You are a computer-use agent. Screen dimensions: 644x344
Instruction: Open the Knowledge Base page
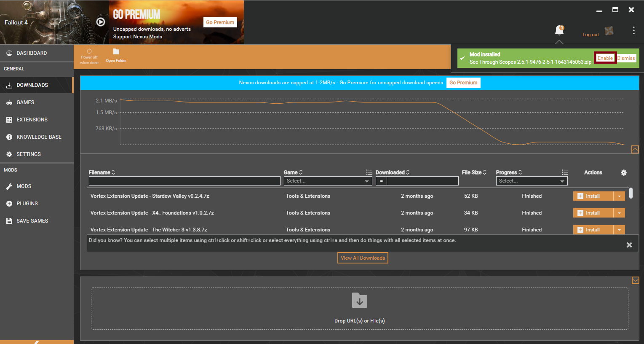pos(37,137)
